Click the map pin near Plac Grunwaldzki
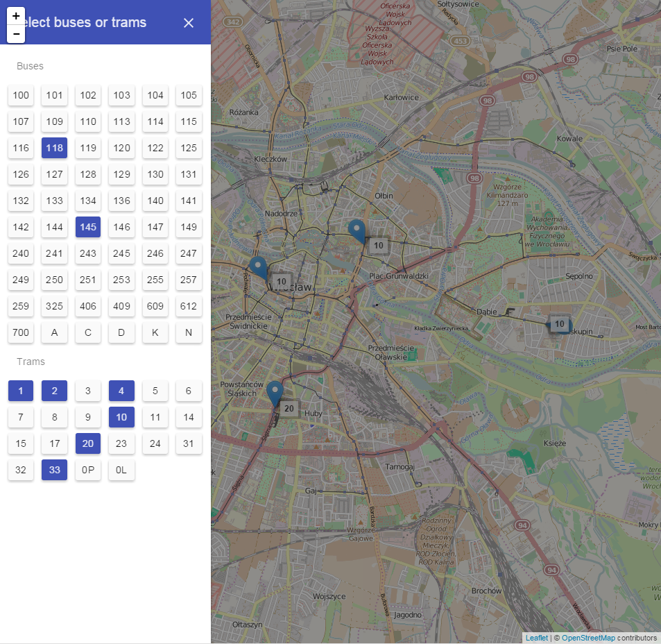The height and width of the screenshot is (644, 661). point(357,230)
